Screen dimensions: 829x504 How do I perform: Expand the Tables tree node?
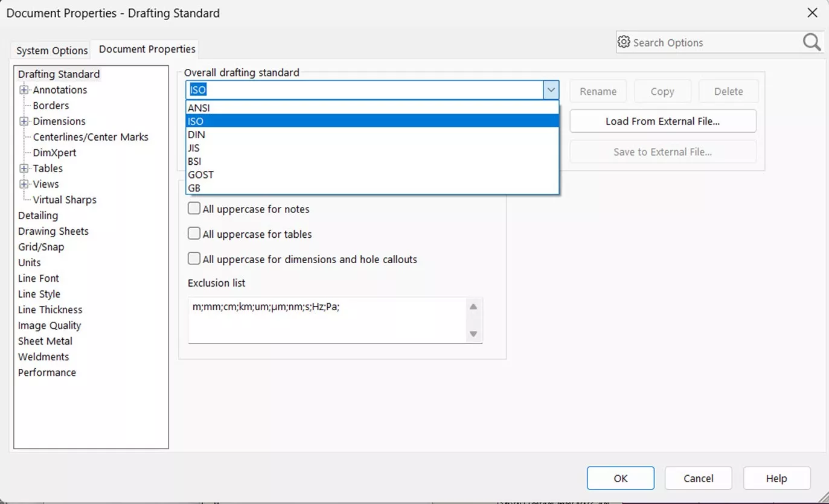pos(24,168)
